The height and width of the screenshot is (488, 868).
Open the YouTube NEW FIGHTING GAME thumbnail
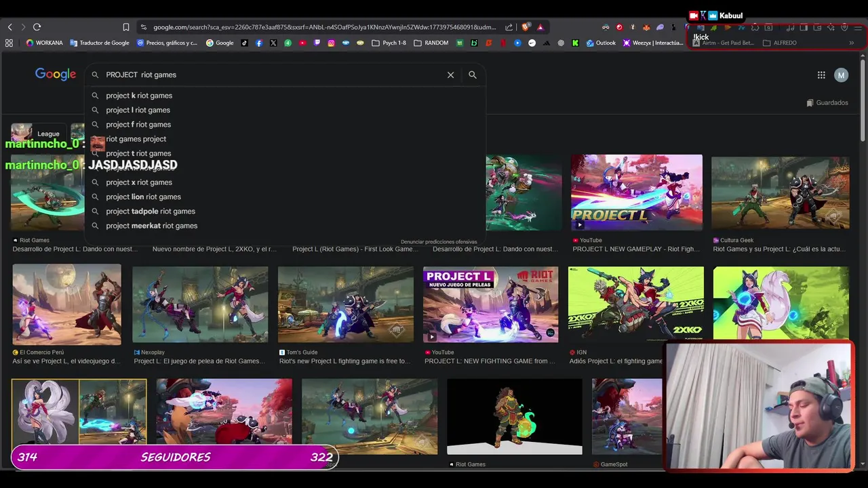(x=490, y=305)
